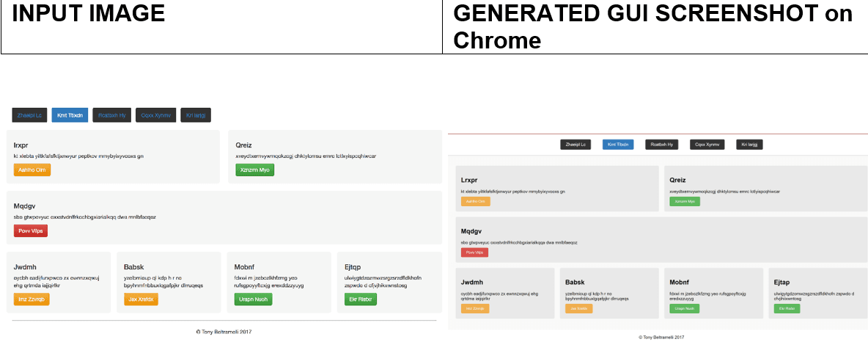Click Tony Beltramelli 2017 footer in input image
This screenshot has height=342, width=868.
[x=224, y=332]
